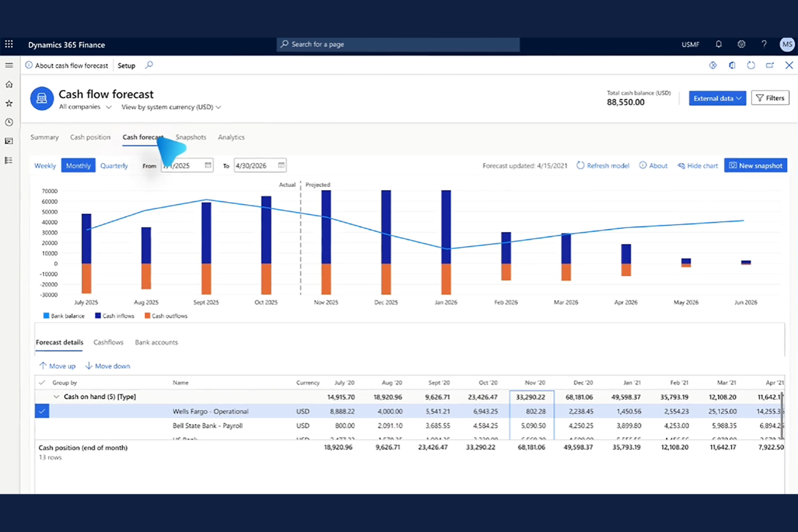
Task: Click the About cash flow forecast info link
Action: pos(67,65)
